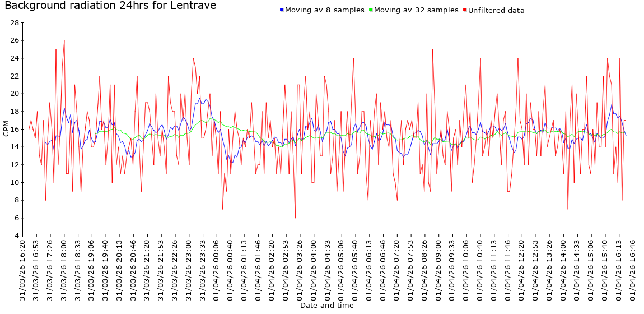644x314 pixels.
Task: Click the 16 value on the y-axis
Action: point(15,129)
